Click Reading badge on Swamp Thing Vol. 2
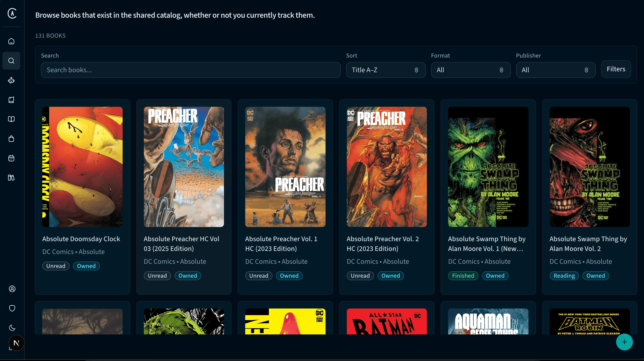The height and width of the screenshot is (361, 644). [x=564, y=276]
